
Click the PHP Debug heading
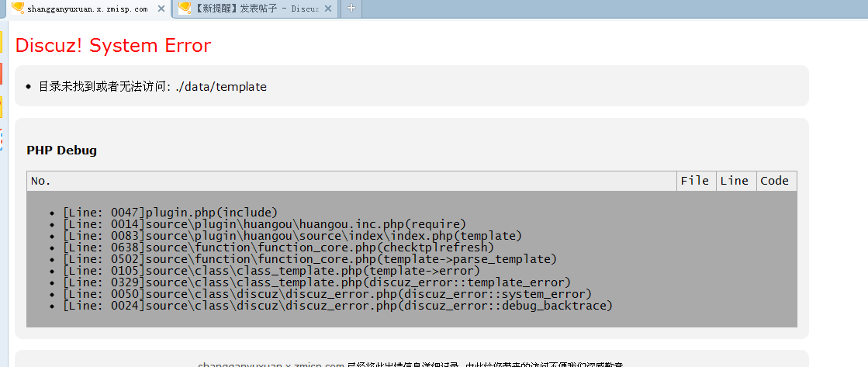61,150
